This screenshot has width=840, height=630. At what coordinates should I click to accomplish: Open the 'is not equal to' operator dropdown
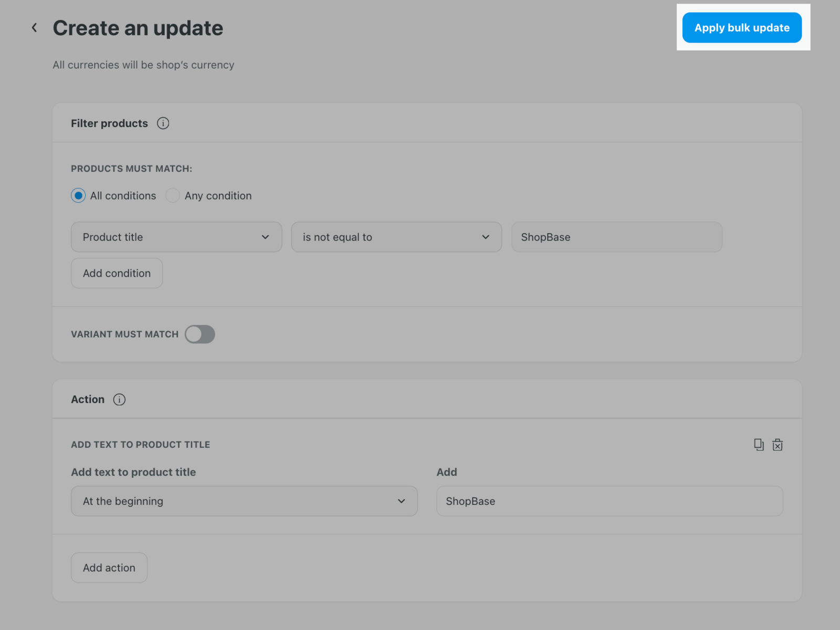click(x=396, y=237)
